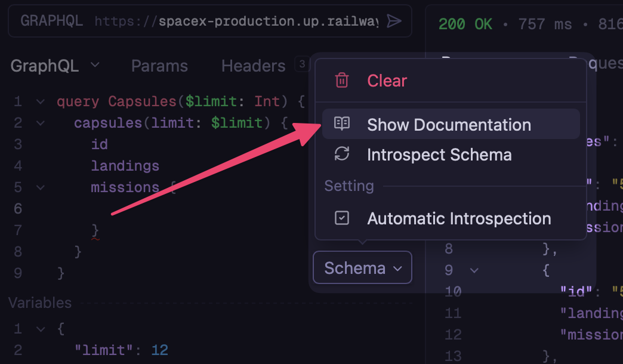Click the send request arrow icon
The height and width of the screenshot is (364, 623).
(394, 21)
